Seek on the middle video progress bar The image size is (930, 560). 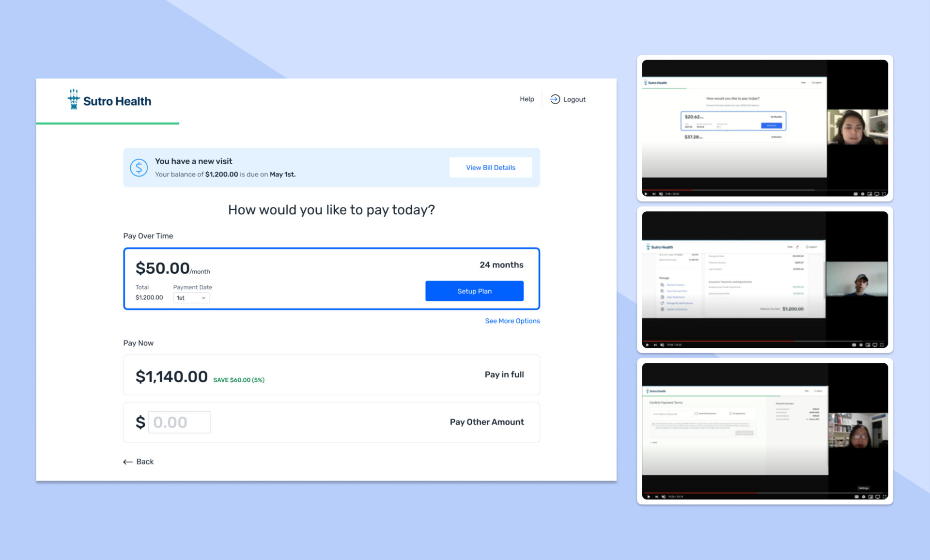[765, 341]
